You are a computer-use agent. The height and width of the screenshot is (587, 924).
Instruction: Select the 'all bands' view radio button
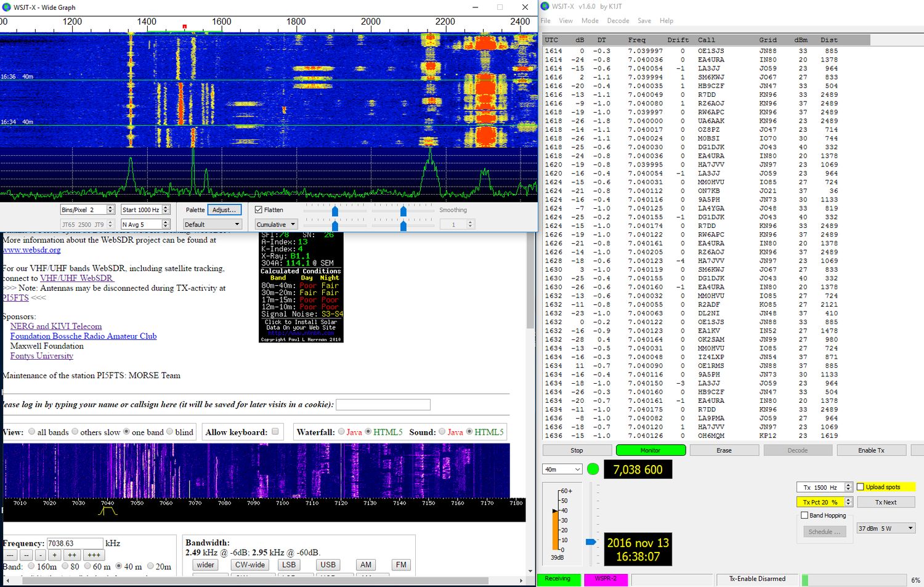[32, 432]
